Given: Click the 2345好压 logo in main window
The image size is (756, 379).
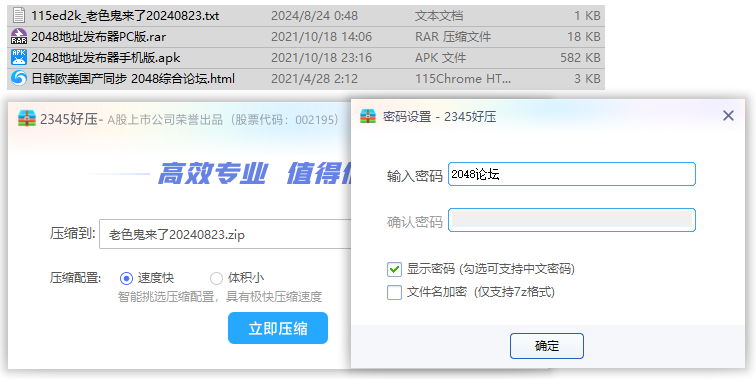Looking at the screenshot, I should click(27, 119).
